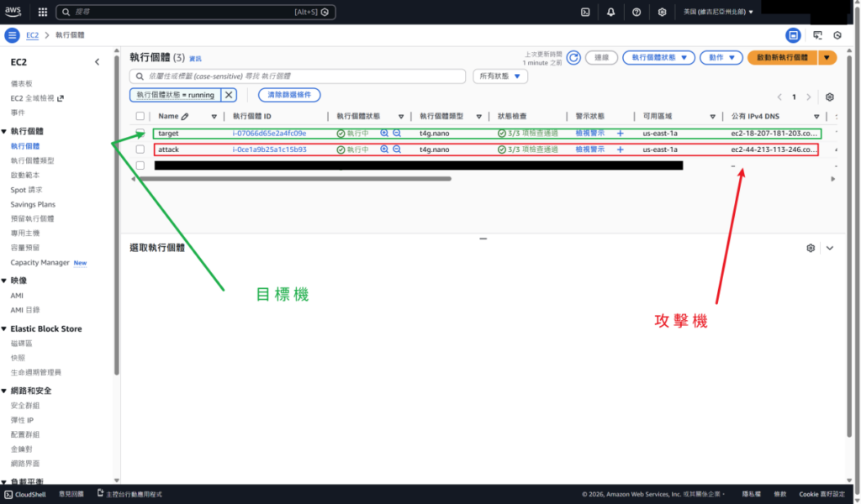Open the AWS services grid menu
Viewport: 861px width, 504px height.
pos(43,12)
